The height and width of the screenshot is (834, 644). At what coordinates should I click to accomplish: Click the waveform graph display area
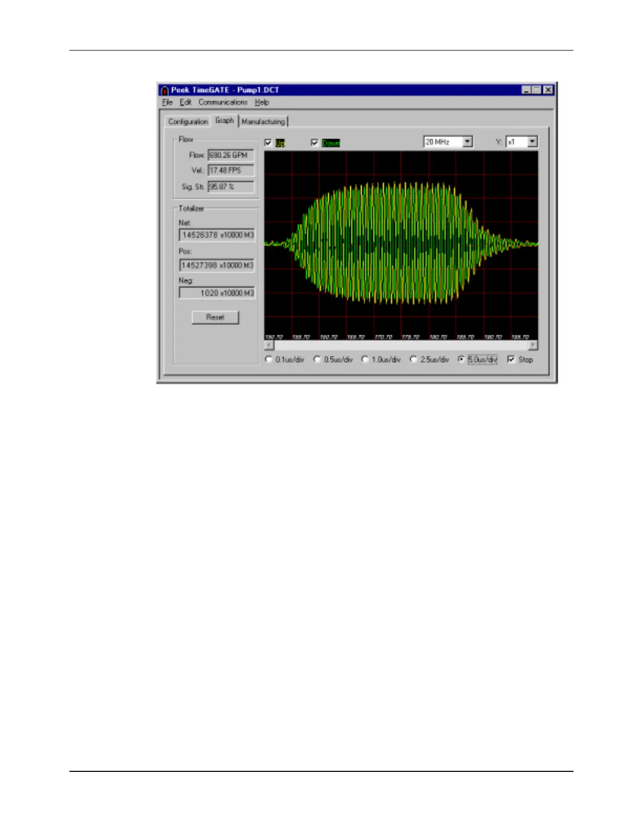[x=401, y=246]
